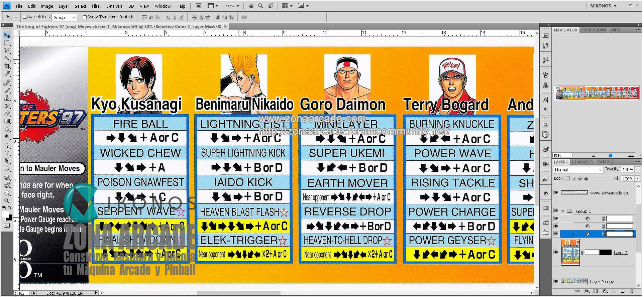The width and height of the screenshot is (644, 297).
Task: Select the 3D Rotate tool
Action: coord(7,177)
